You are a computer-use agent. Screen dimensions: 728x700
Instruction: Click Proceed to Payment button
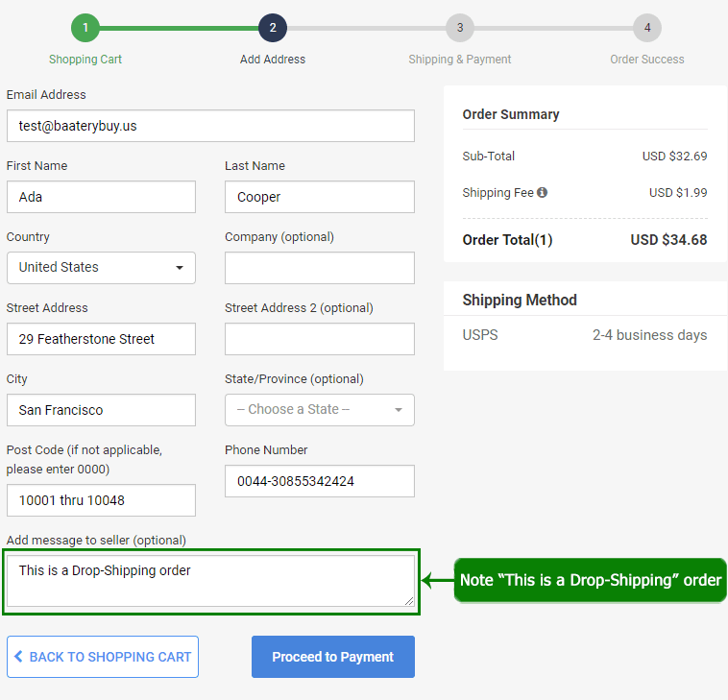[332, 657]
